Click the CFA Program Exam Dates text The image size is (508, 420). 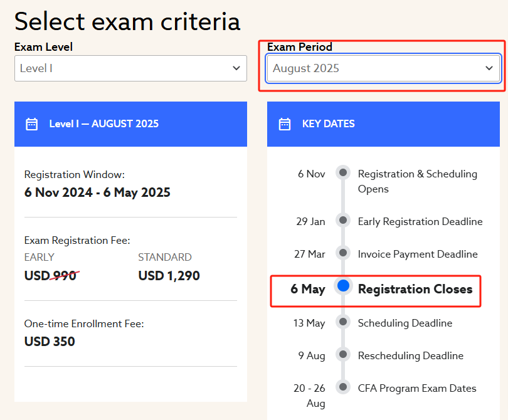tap(417, 388)
